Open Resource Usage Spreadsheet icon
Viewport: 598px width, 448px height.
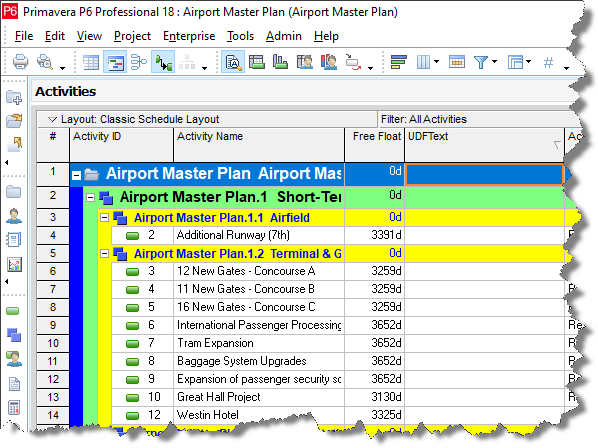click(x=305, y=62)
